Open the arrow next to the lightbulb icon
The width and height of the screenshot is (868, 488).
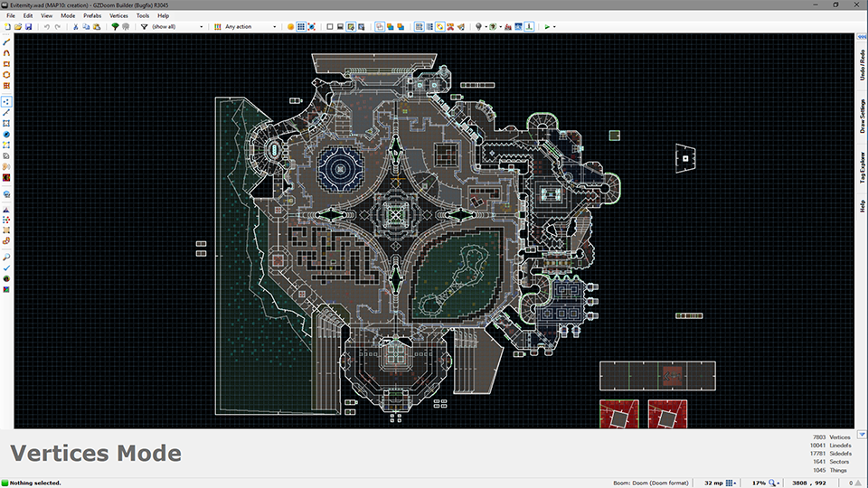coord(486,26)
